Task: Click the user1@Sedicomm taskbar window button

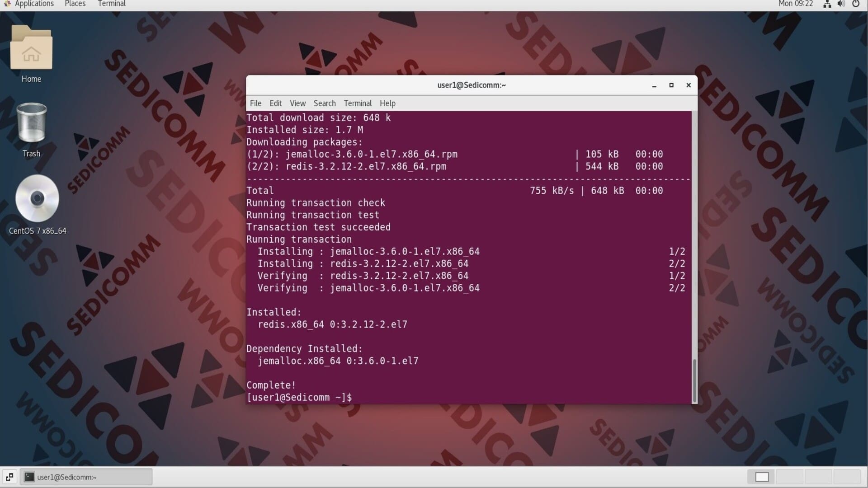Action: point(86,477)
